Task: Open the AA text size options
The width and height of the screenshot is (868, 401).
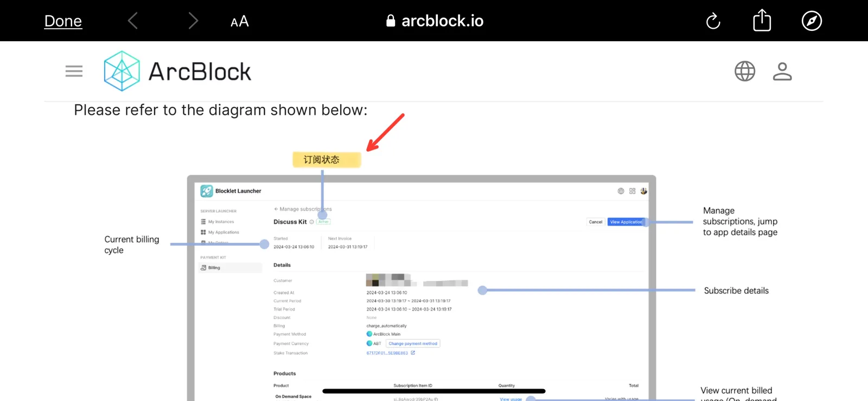Action: point(239,21)
